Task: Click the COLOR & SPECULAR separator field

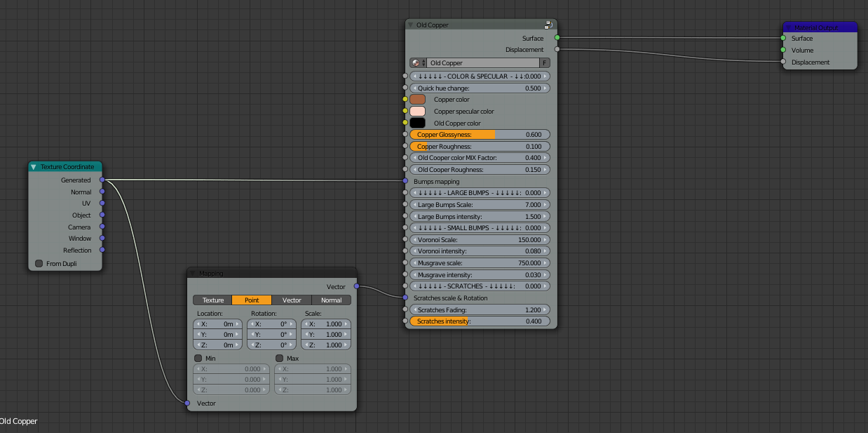Action: click(x=480, y=76)
